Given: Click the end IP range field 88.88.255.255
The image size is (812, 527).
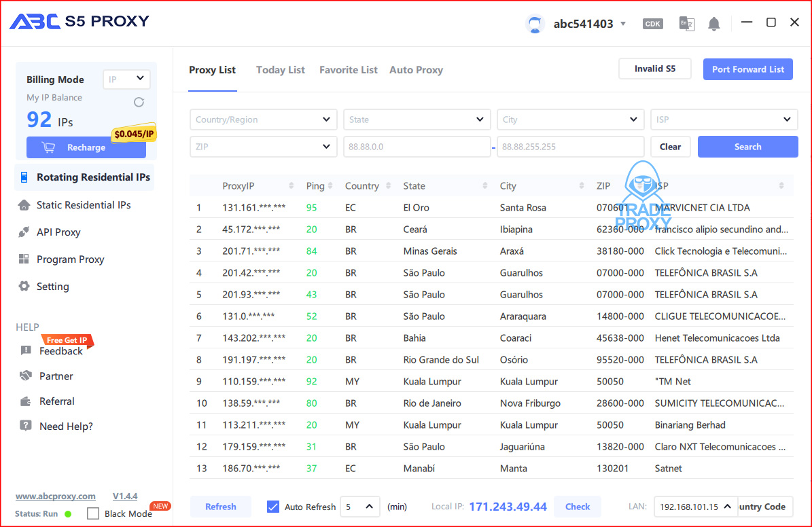Looking at the screenshot, I should [570, 147].
